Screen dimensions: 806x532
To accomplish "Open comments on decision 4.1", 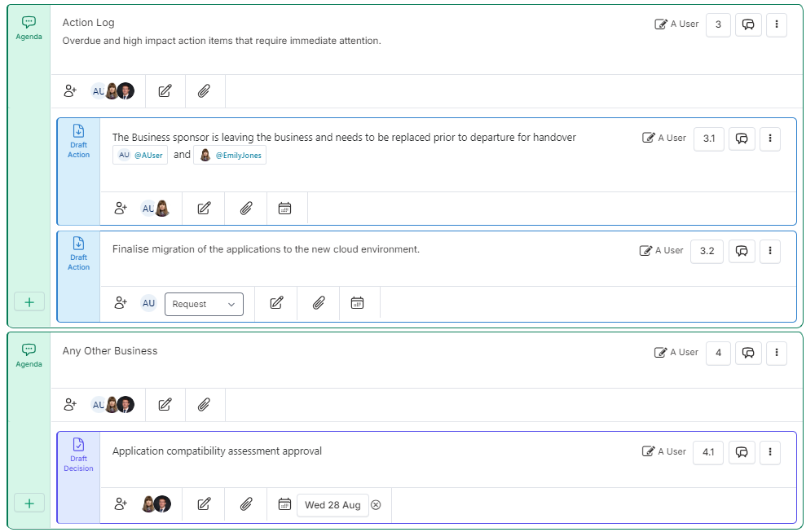I will (x=742, y=452).
